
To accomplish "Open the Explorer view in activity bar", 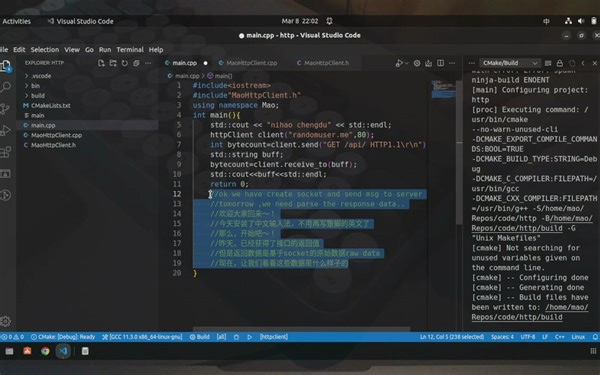I will pyautogui.click(x=5, y=66).
